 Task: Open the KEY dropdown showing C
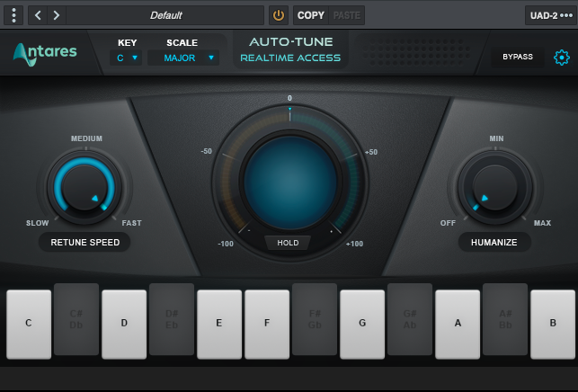coord(126,58)
